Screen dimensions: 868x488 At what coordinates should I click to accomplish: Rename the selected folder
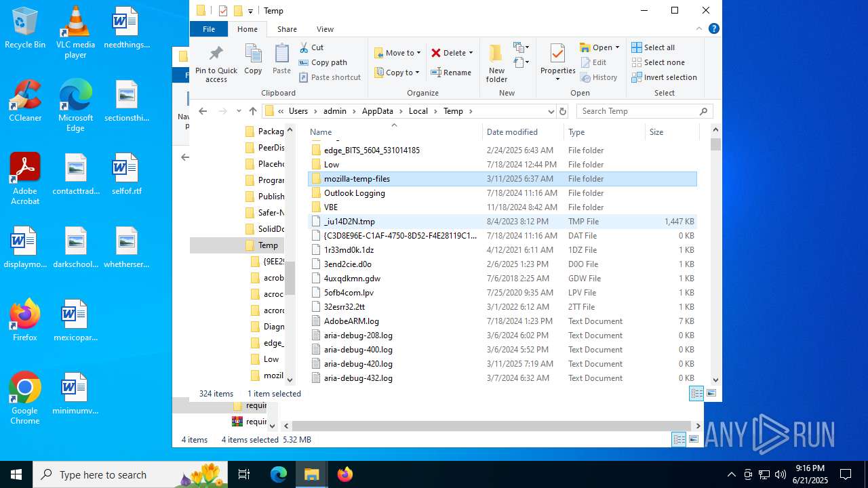point(451,73)
